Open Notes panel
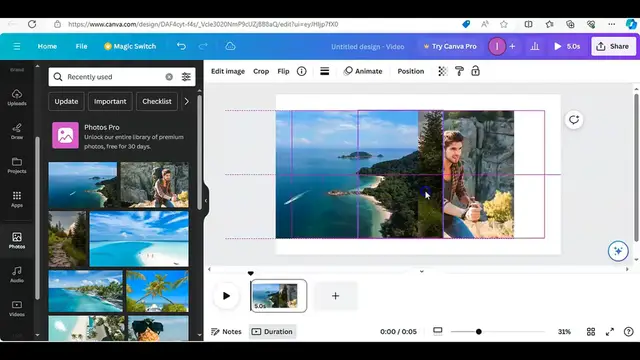This screenshot has height=360, width=640. point(226,331)
